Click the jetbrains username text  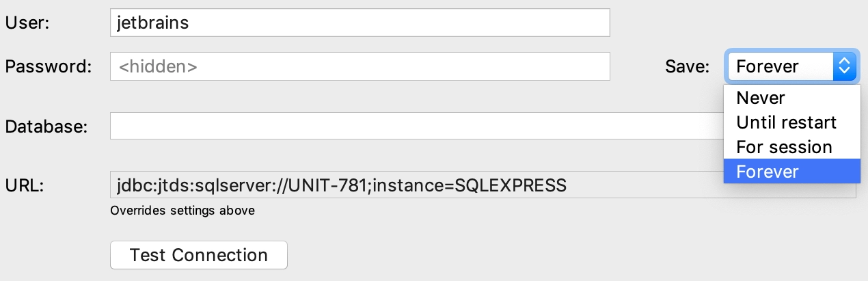pos(153,23)
